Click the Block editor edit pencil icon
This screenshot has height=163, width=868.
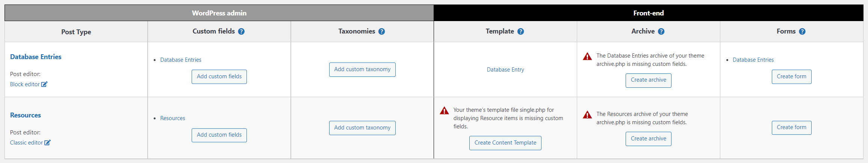click(44, 84)
